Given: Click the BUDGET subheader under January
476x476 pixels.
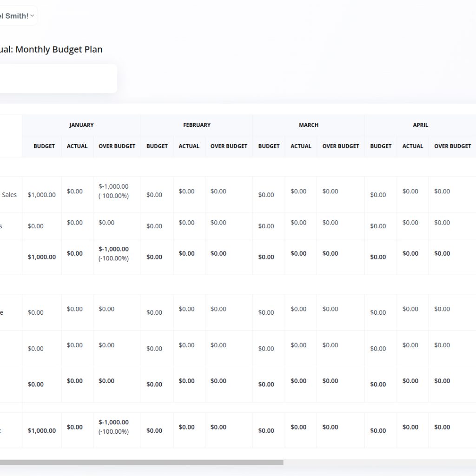Looking at the screenshot, I should [x=44, y=146].
